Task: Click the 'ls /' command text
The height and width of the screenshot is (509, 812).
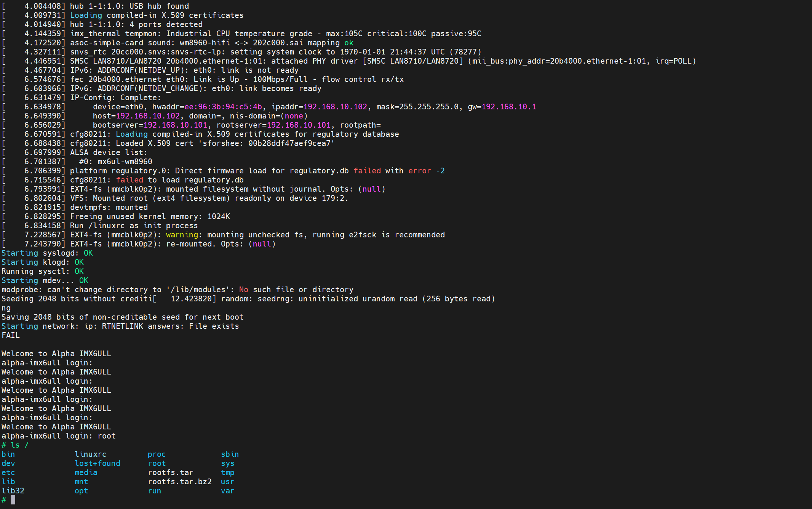Action: [x=19, y=445]
